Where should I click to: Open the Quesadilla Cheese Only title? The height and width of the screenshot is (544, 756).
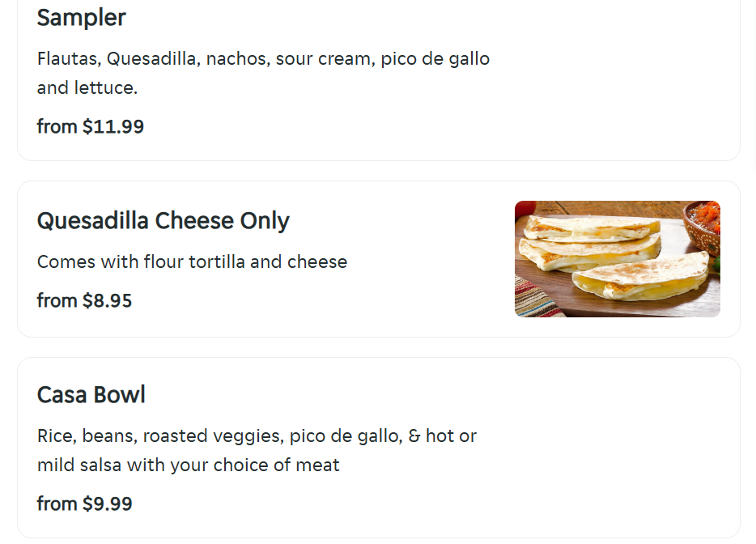coord(164,221)
